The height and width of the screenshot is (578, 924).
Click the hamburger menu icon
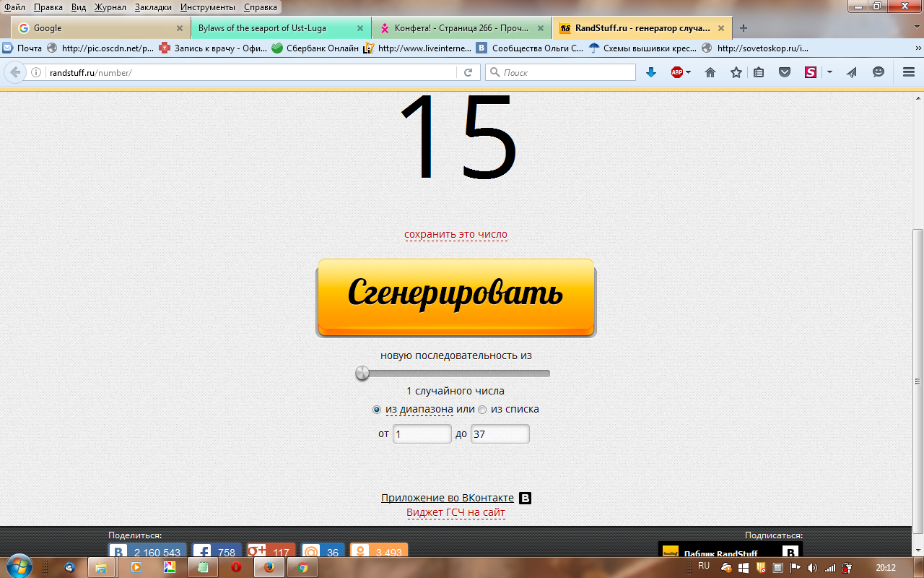[908, 72]
